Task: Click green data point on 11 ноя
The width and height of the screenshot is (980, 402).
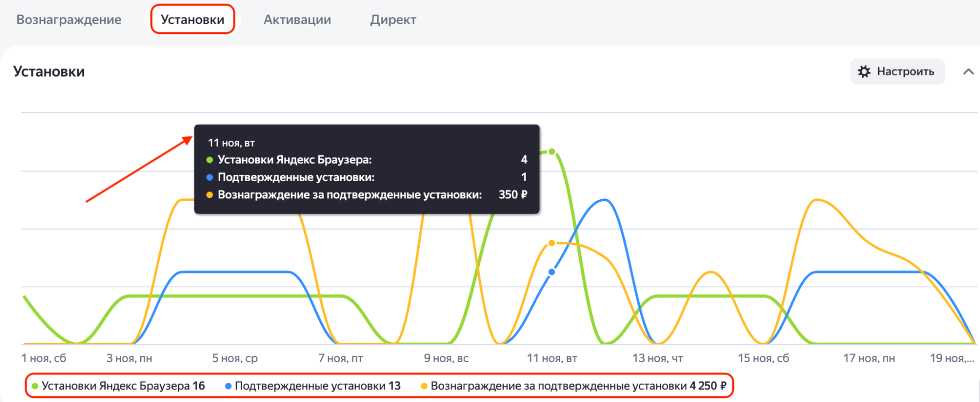Action: [552, 152]
